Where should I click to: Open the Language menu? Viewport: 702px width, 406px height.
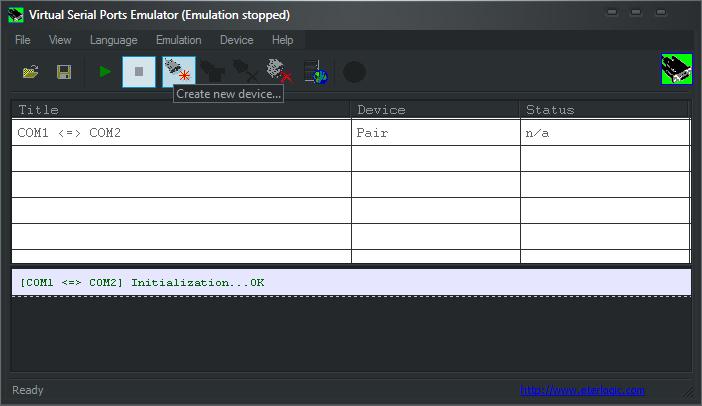113,40
